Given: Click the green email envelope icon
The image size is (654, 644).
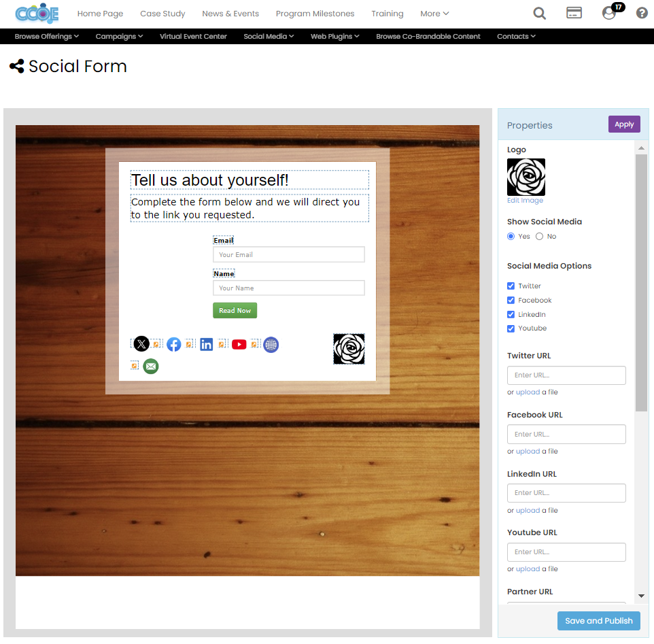Looking at the screenshot, I should 151,367.
